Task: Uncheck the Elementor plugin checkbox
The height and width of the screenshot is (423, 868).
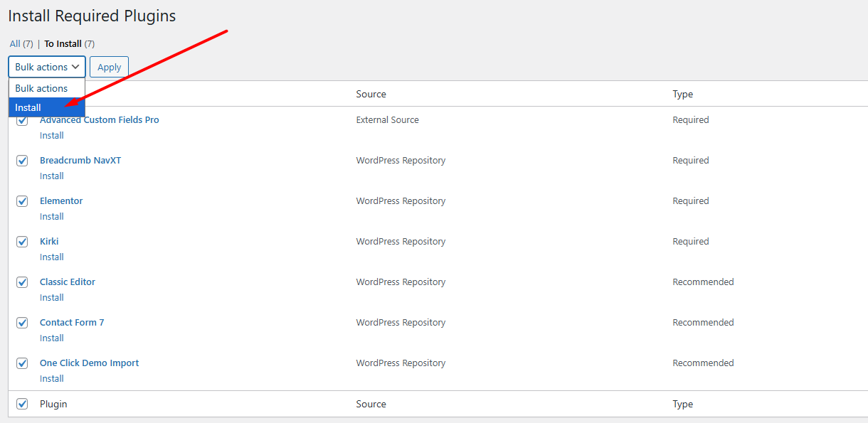Action: (x=22, y=201)
